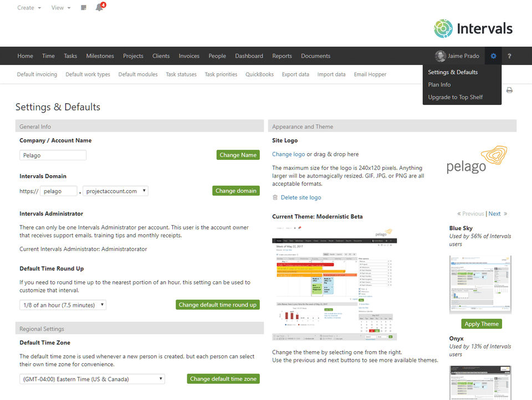Click the Jaime Prado user name
This screenshot has height=400, width=532.
point(463,56)
